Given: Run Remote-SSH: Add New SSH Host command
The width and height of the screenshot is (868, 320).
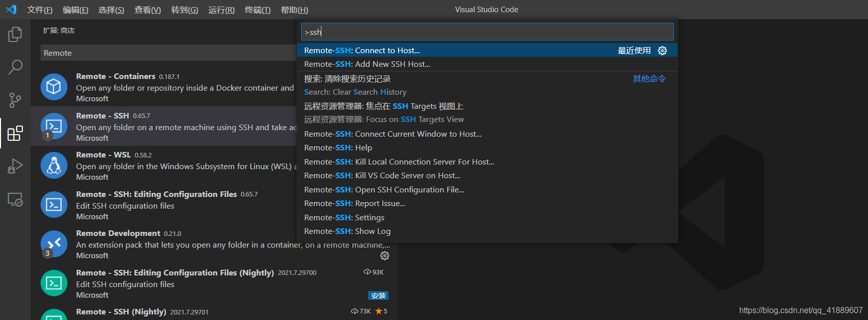Looking at the screenshot, I should click(x=487, y=64).
